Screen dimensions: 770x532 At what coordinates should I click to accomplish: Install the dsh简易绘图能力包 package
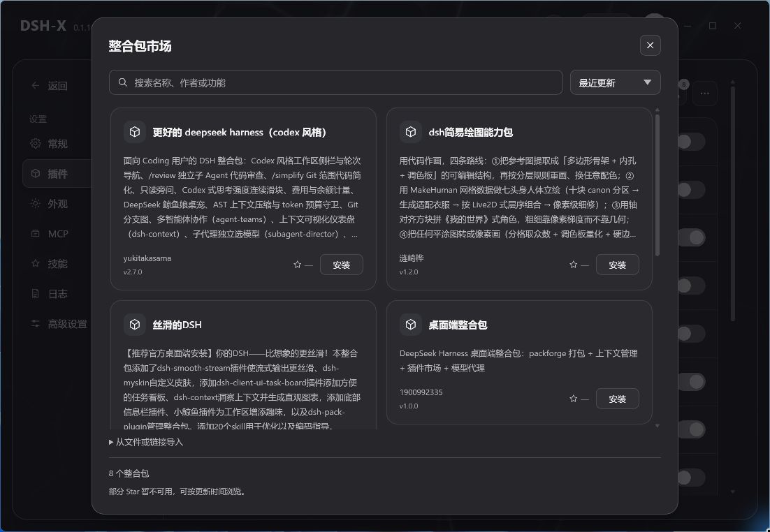tap(617, 265)
